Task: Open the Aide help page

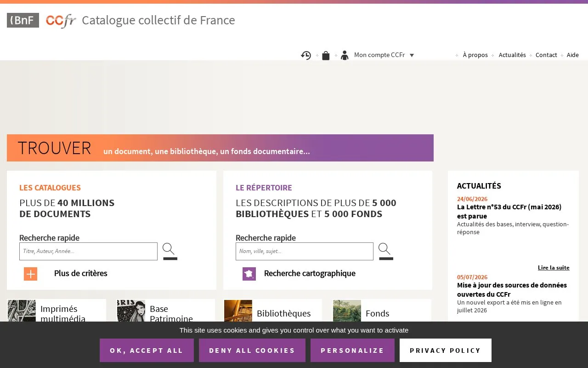Action: pyautogui.click(x=572, y=55)
